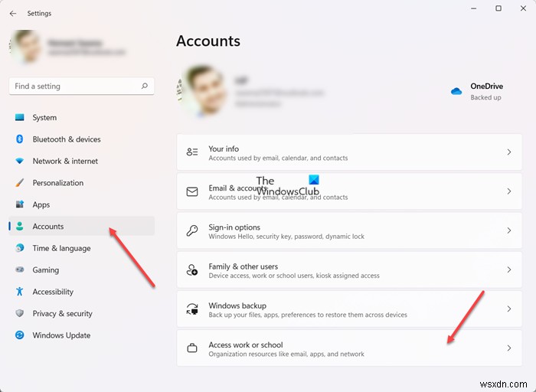The width and height of the screenshot is (536, 392).
Task: Click the Windows Update sync icon
Action: (x=20, y=335)
